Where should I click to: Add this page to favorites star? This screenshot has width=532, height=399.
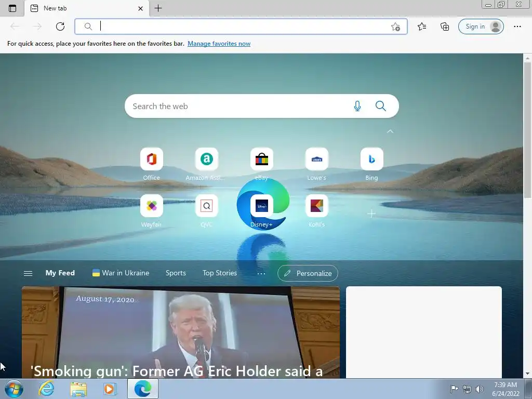tap(395, 27)
